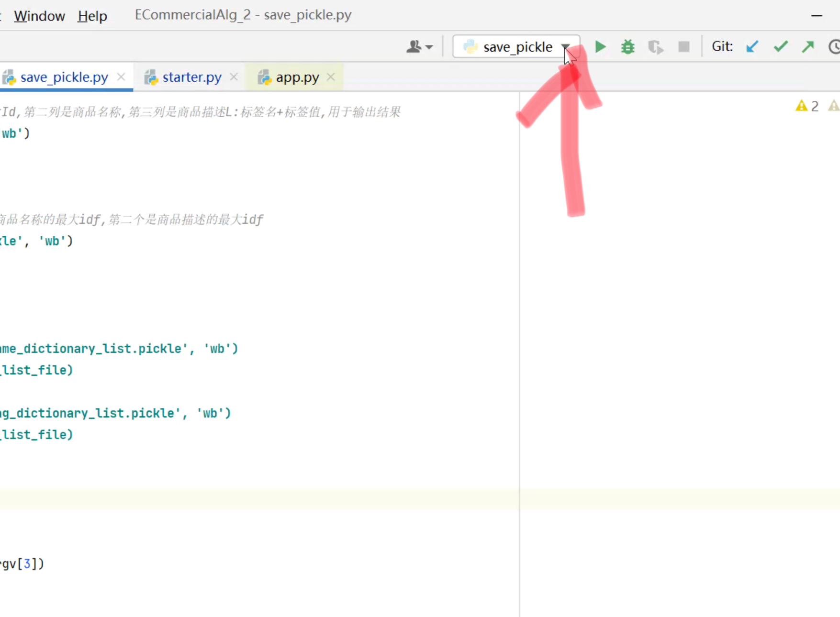Open the Help menu

tap(92, 16)
